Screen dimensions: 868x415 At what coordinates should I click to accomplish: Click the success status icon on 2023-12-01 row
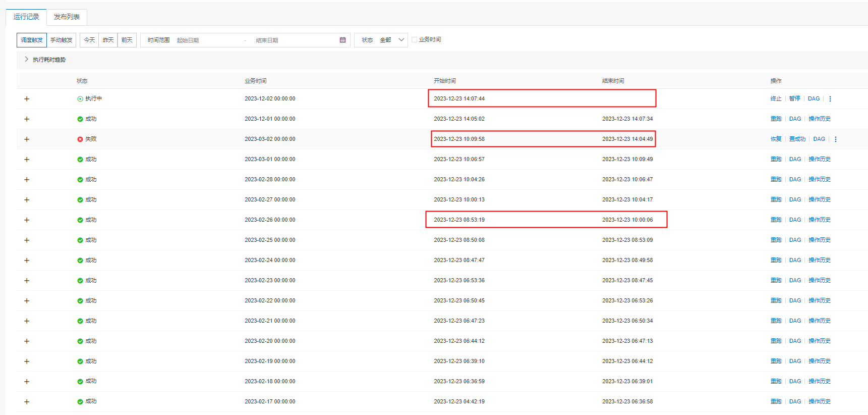click(x=80, y=119)
